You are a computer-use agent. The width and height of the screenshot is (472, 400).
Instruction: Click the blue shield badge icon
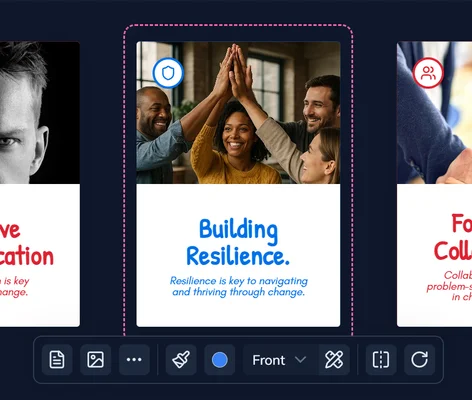pyautogui.click(x=168, y=73)
